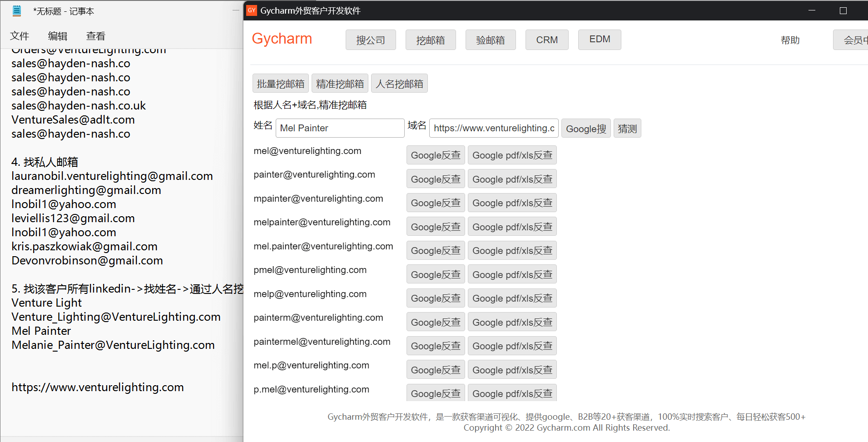Switch to 精准挖邮箱 tab
The height and width of the screenshot is (442, 868).
tap(340, 84)
